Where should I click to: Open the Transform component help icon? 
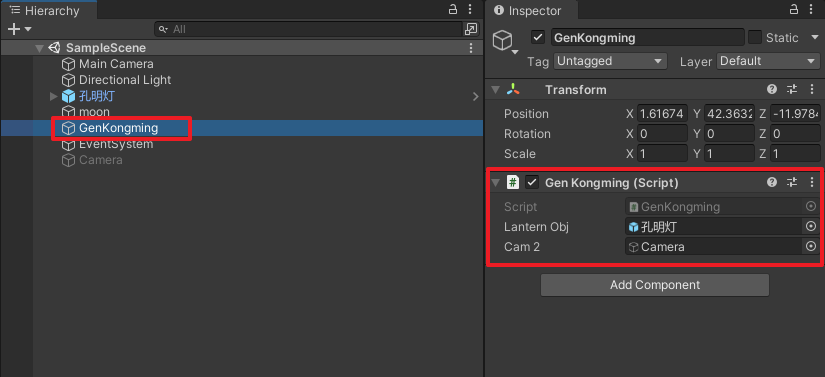[772, 89]
